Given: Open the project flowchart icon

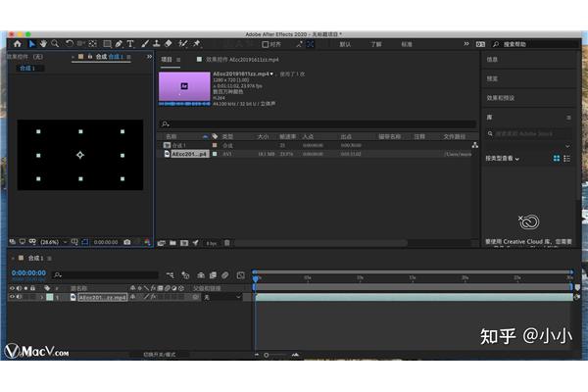Looking at the screenshot, I should pos(474,145).
